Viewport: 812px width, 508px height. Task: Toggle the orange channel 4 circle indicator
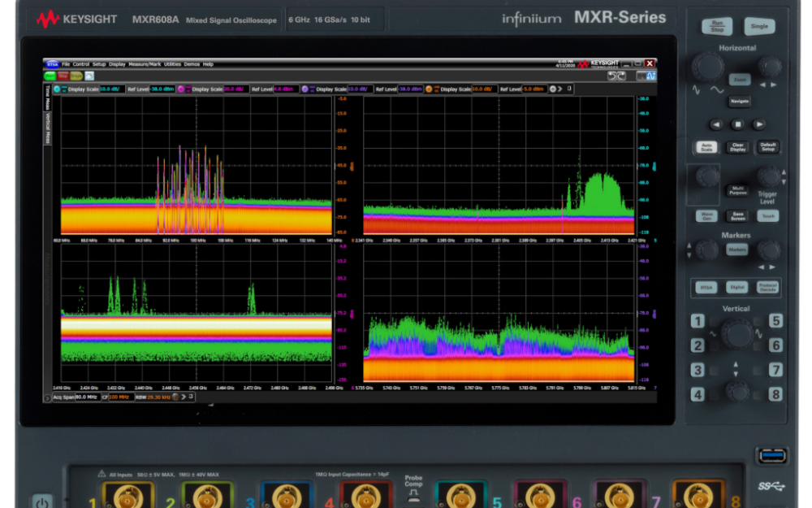(x=429, y=89)
